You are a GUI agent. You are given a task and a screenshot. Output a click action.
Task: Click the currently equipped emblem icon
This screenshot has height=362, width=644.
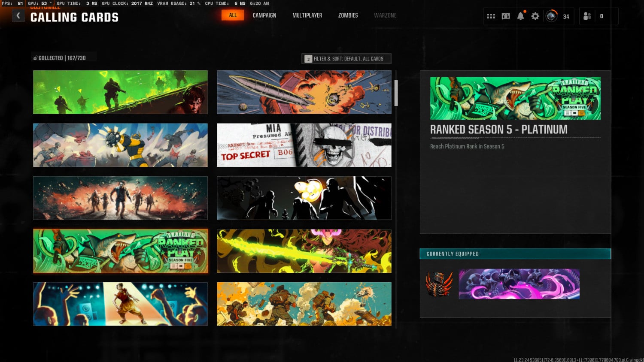(x=439, y=284)
